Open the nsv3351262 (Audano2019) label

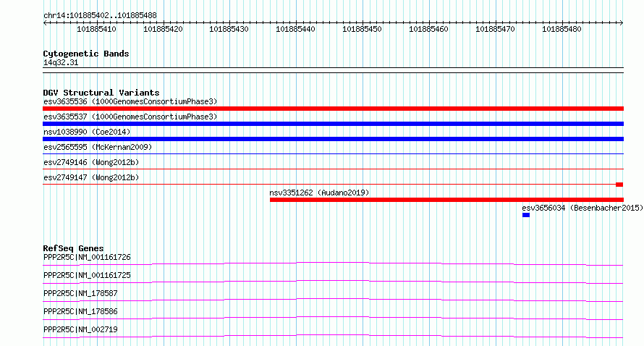coord(320,193)
